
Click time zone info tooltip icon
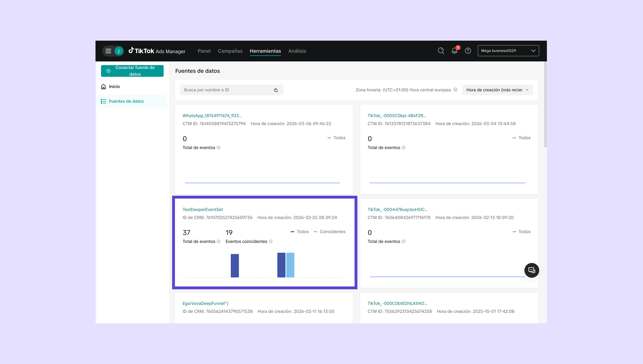click(x=455, y=90)
